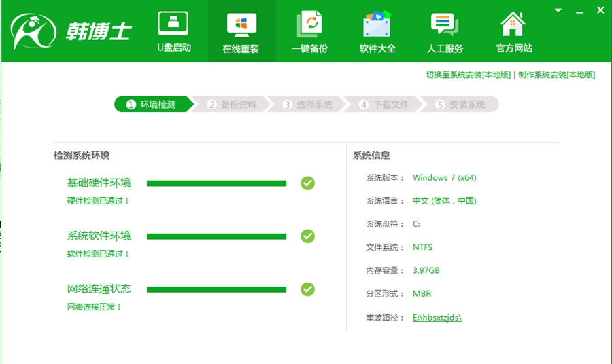The image size is (612, 364).
Task: Select step 2 备份资料
Action: [233, 105]
